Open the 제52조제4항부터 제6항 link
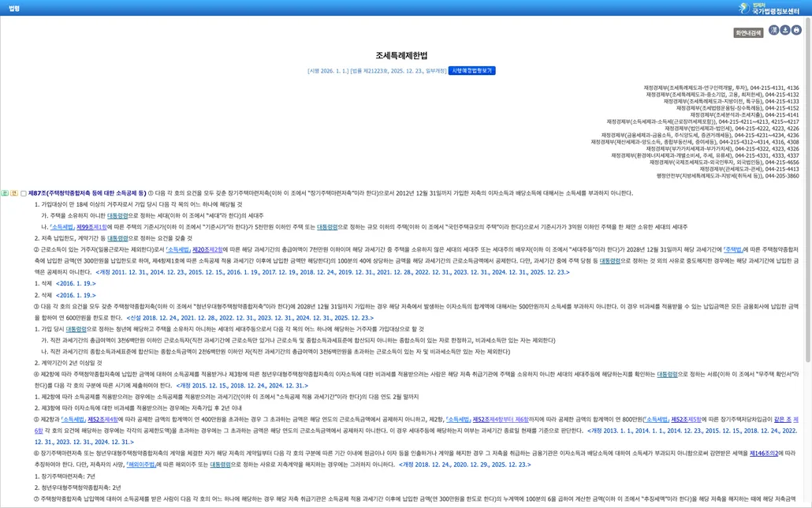The image size is (812, 508). point(501,420)
